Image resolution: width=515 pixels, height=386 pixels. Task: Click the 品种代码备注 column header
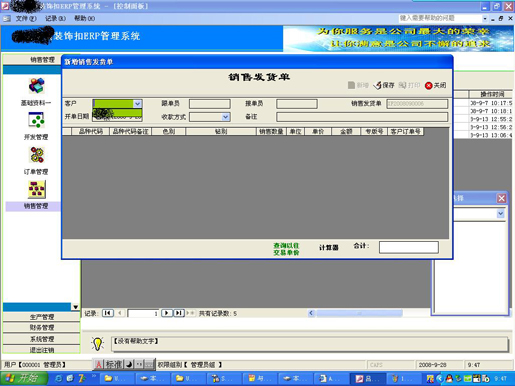[130, 132]
